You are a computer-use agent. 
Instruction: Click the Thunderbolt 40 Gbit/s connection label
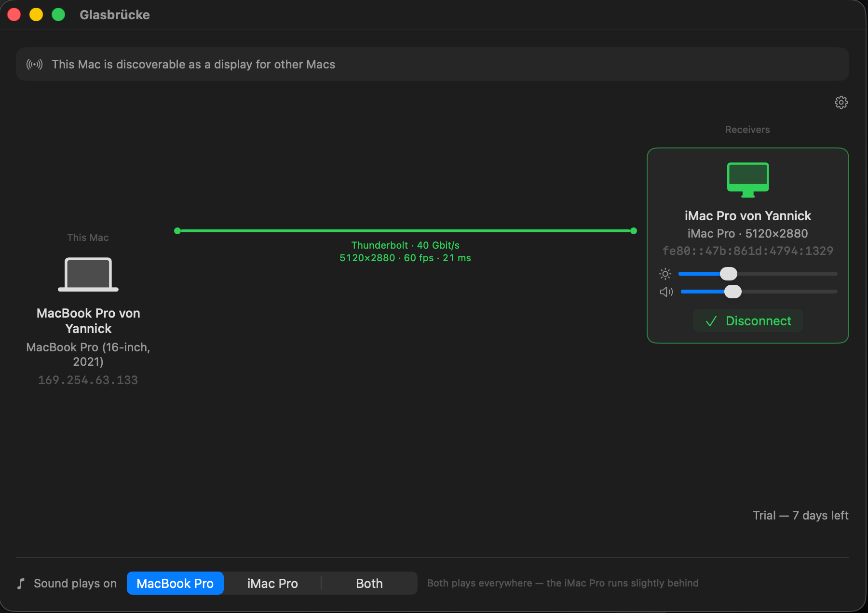pyautogui.click(x=405, y=245)
